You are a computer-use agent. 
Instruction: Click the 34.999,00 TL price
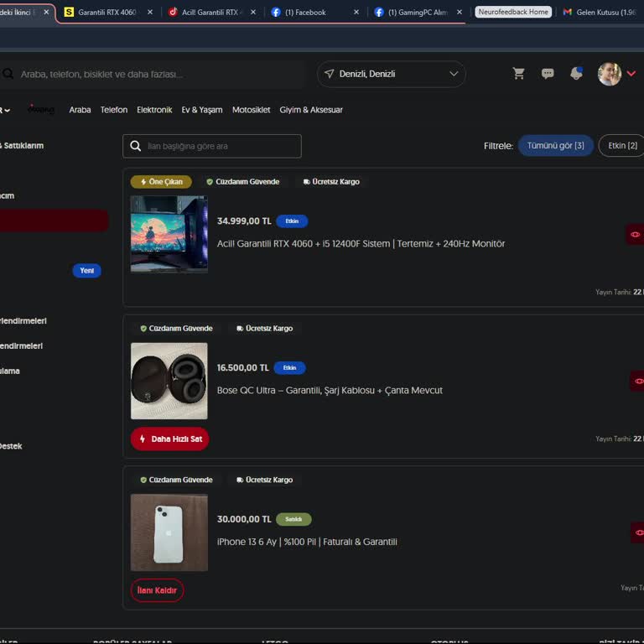244,221
